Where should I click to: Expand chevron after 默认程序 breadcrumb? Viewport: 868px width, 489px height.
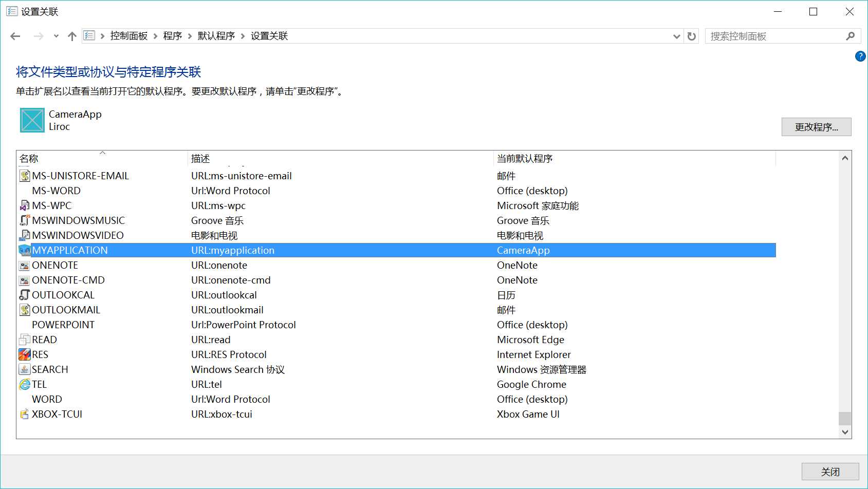pyautogui.click(x=243, y=36)
